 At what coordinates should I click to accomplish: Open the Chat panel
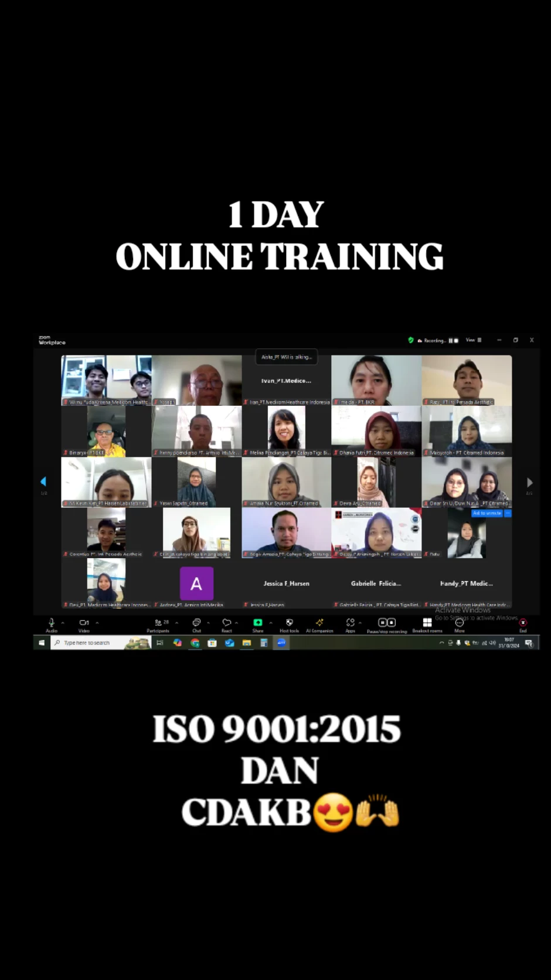pyautogui.click(x=196, y=623)
